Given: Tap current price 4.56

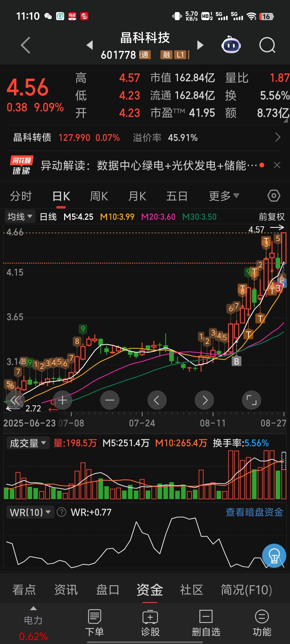Looking at the screenshot, I should pos(27,87).
